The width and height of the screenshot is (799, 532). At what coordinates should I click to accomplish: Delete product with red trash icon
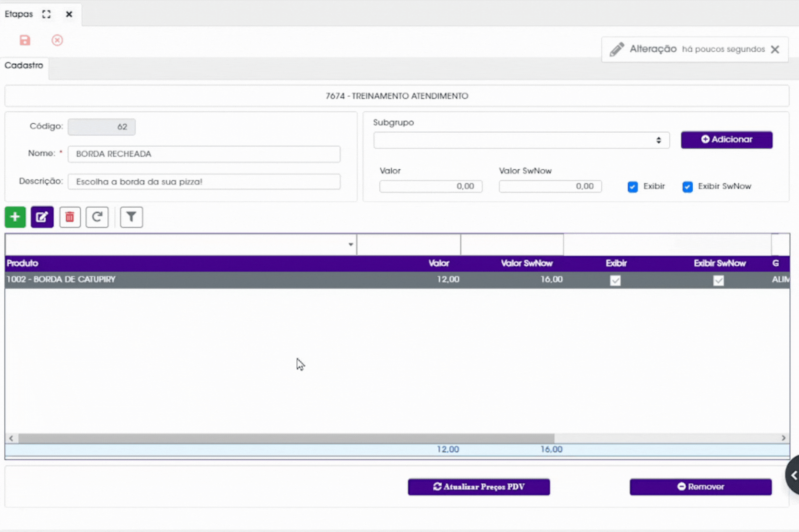click(x=70, y=217)
